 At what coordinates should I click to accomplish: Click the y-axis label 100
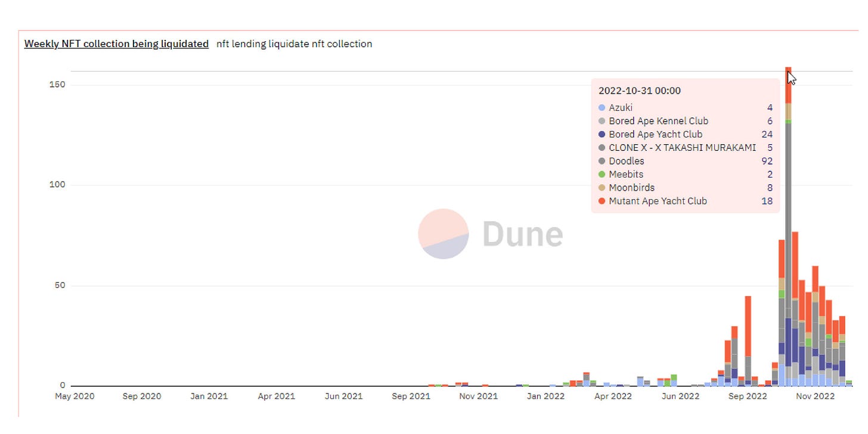57,185
